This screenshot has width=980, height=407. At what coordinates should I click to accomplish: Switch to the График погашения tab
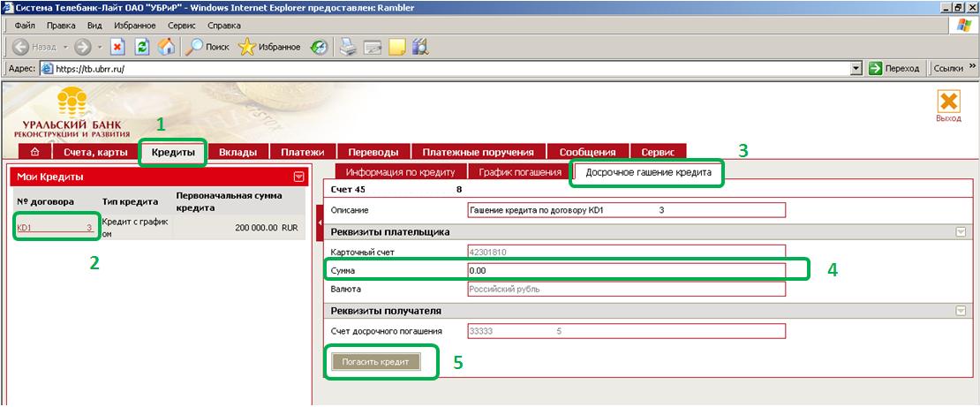[x=516, y=172]
